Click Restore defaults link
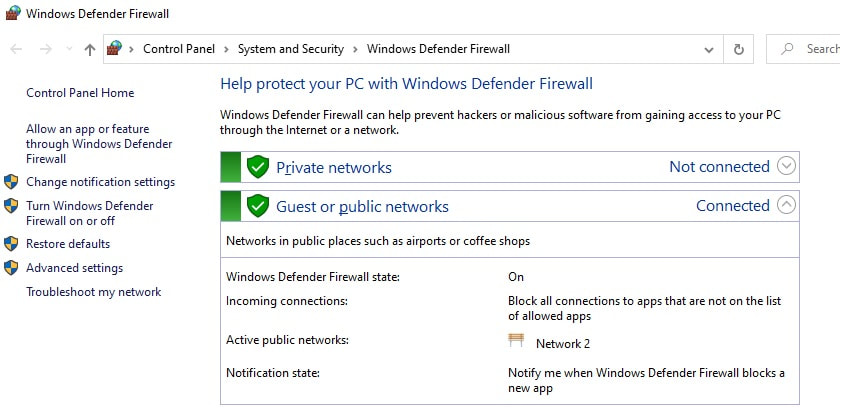The image size is (843, 418). click(x=68, y=244)
